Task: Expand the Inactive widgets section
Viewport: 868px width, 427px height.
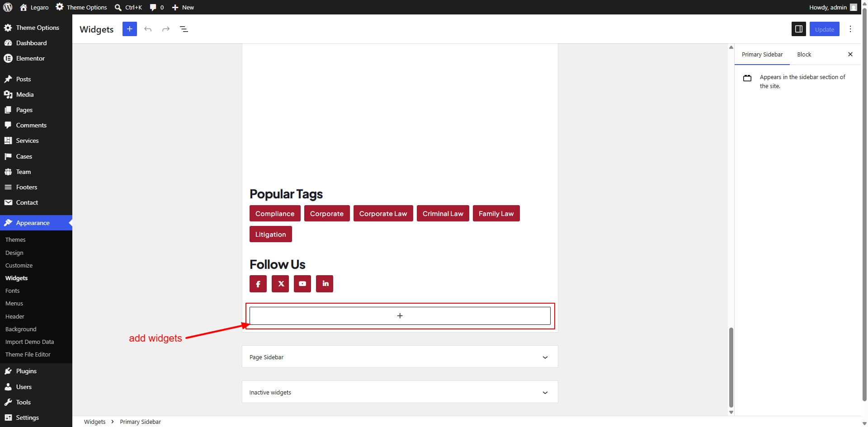Action: click(400, 392)
